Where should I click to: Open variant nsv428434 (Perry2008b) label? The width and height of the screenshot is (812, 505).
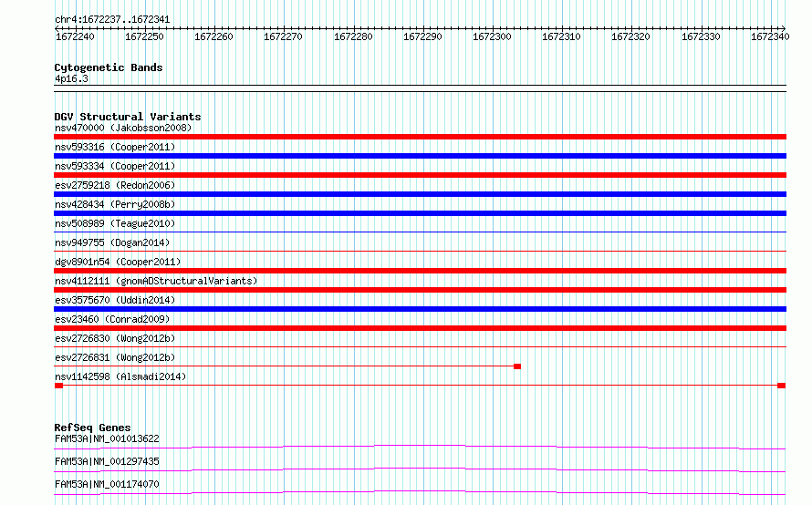click(115, 204)
